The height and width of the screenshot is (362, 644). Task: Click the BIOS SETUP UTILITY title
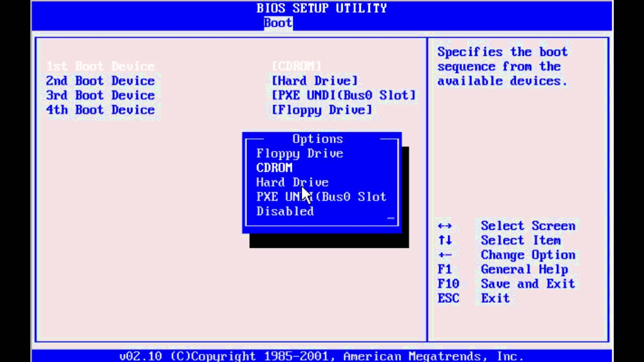[x=321, y=9]
